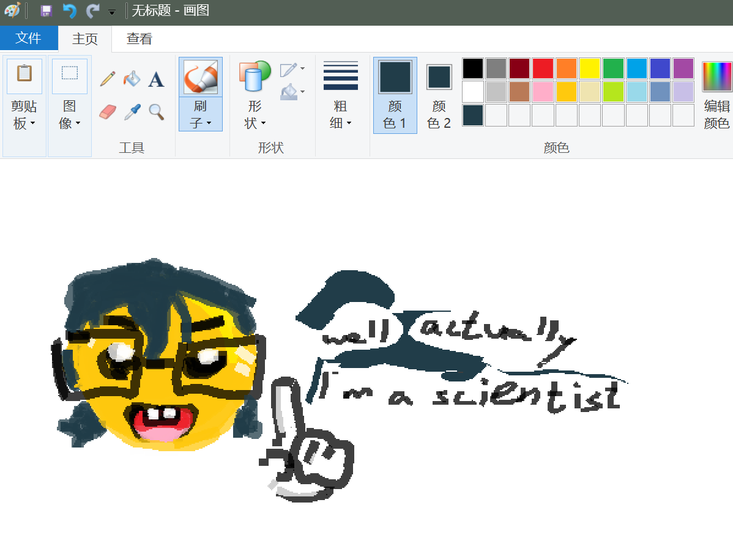
Task: Pick the custom dark teal swatch
Action: click(472, 116)
